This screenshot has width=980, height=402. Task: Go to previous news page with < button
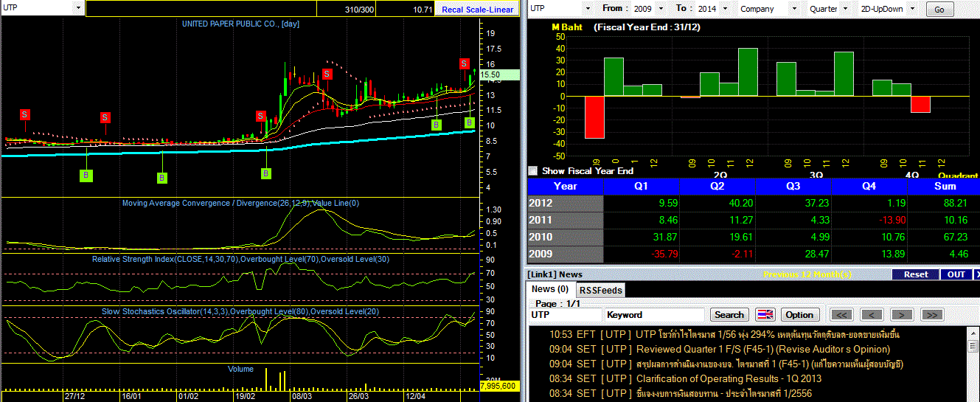tap(872, 315)
